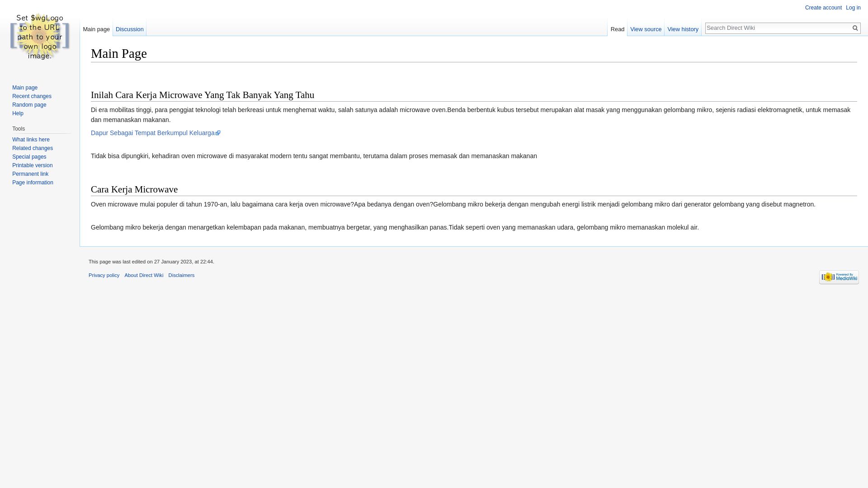Click the Random page sidebar item
The image size is (868, 488).
[x=29, y=105]
